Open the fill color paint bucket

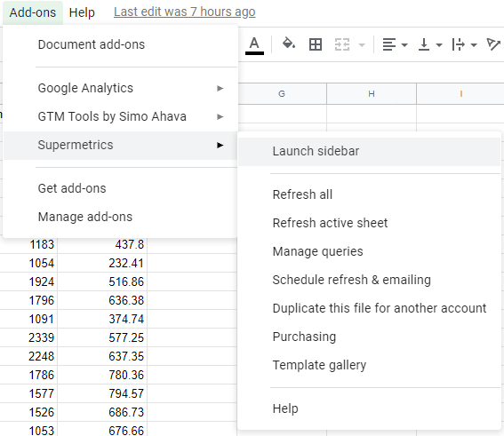coord(289,44)
